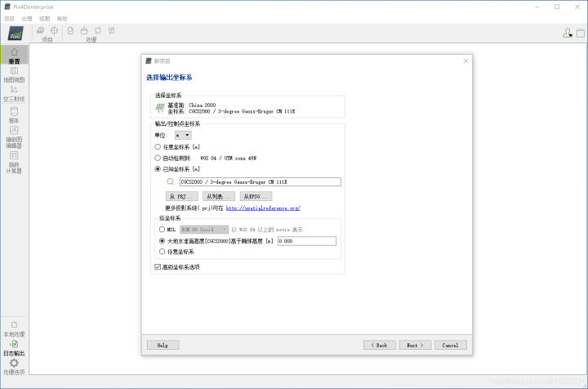The image size is (588, 389).
Task: Click the magnifier search icon beside coordinate system field
Action: click(x=171, y=181)
